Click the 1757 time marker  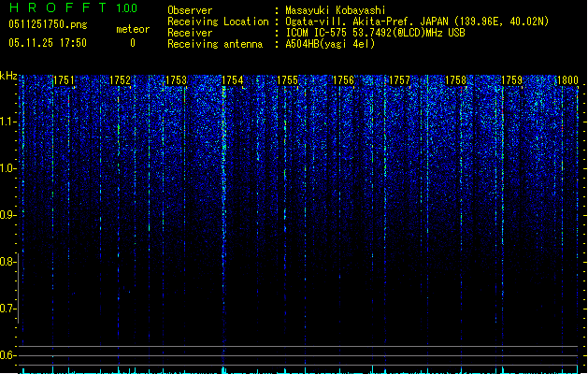(x=400, y=80)
